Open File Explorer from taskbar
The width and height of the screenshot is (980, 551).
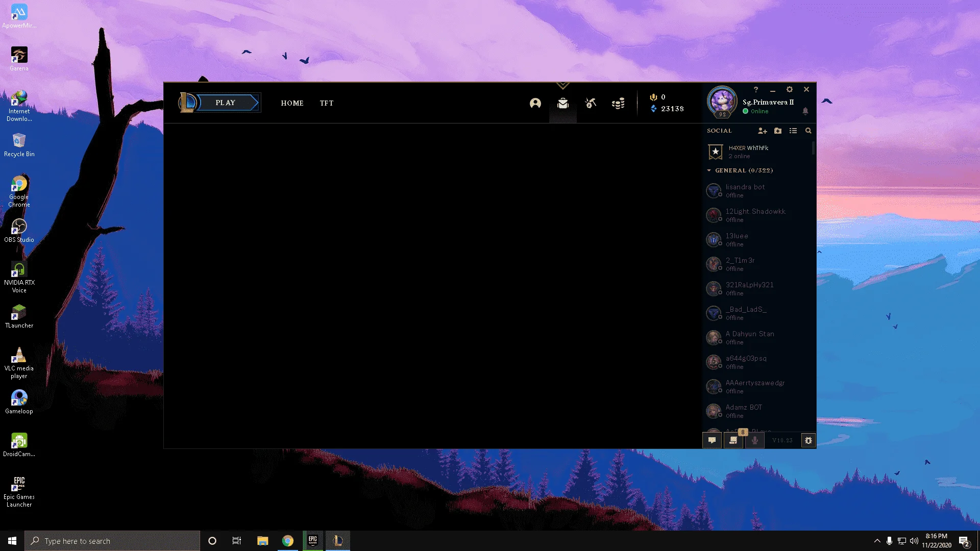(x=262, y=541)
